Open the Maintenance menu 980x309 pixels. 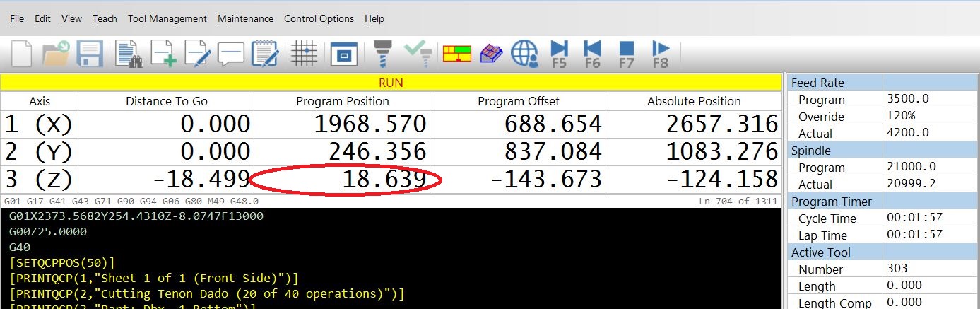pos(245,19)
